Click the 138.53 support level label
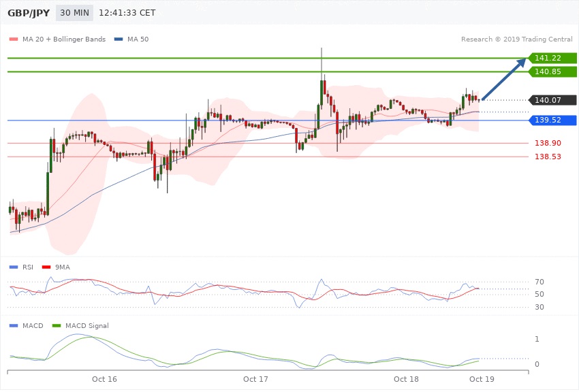 coord(548,157)
